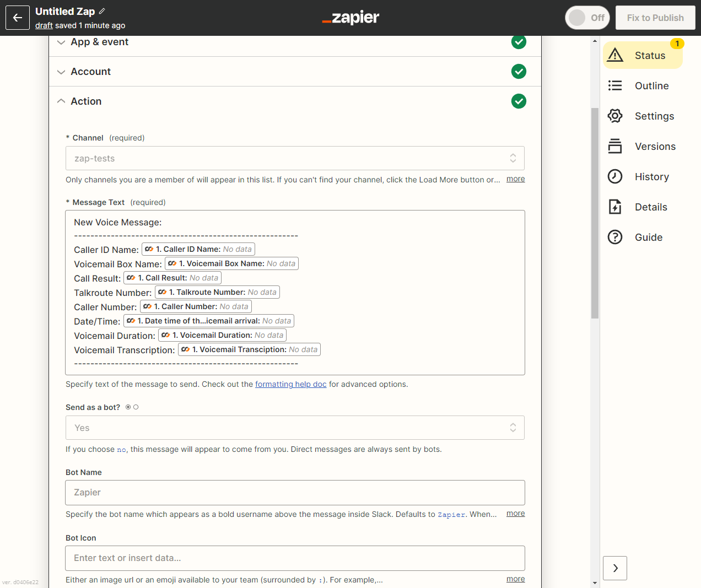This screenshot has width=701, height=588.
Task: Open the formatting help doc link
Action: pyautogui.click(x=291, y=384)
